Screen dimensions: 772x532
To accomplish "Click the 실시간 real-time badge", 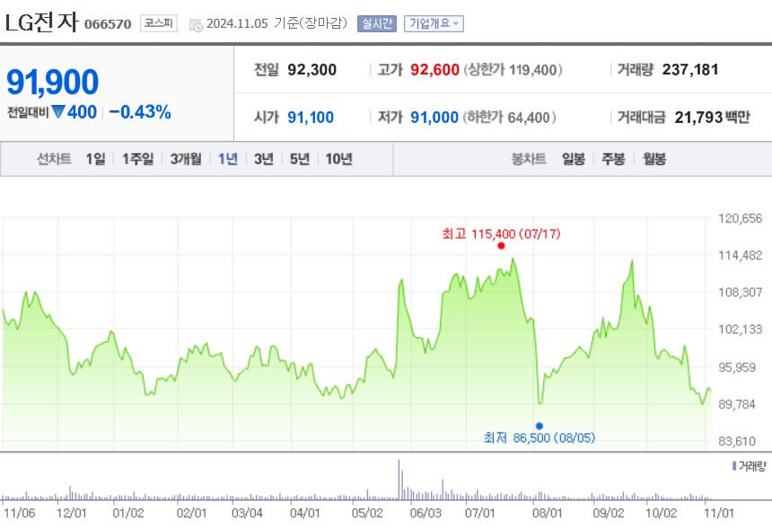I will (x=377, y=23).
